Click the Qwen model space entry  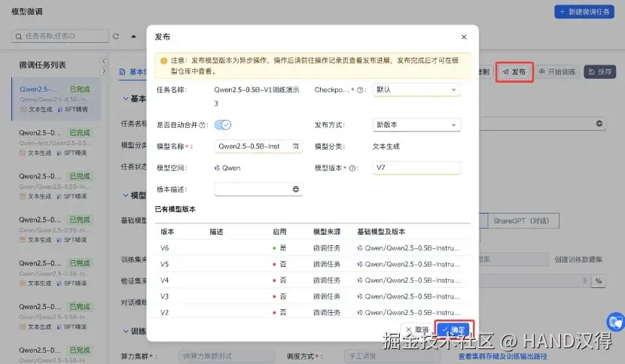coord(227,168)
